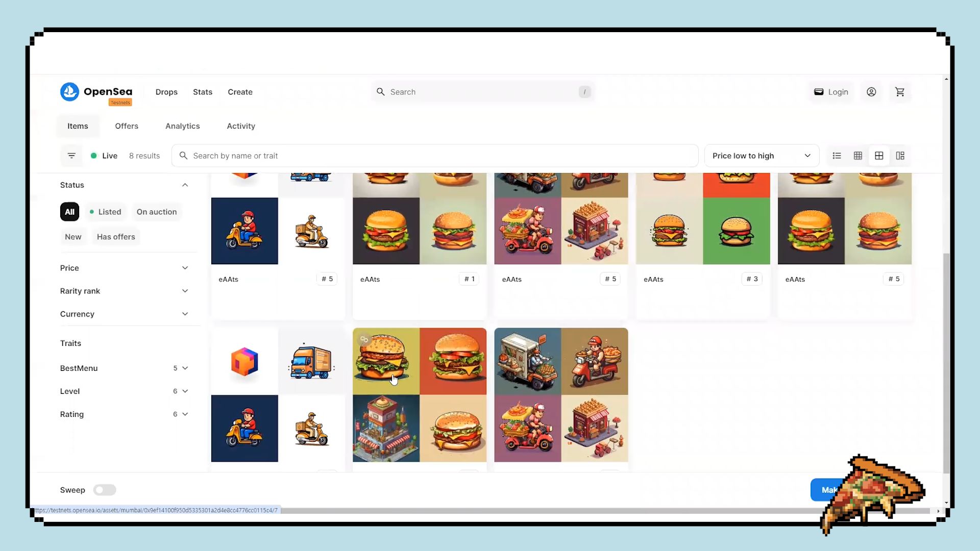Open the Drops menu item

pos(166,91)
